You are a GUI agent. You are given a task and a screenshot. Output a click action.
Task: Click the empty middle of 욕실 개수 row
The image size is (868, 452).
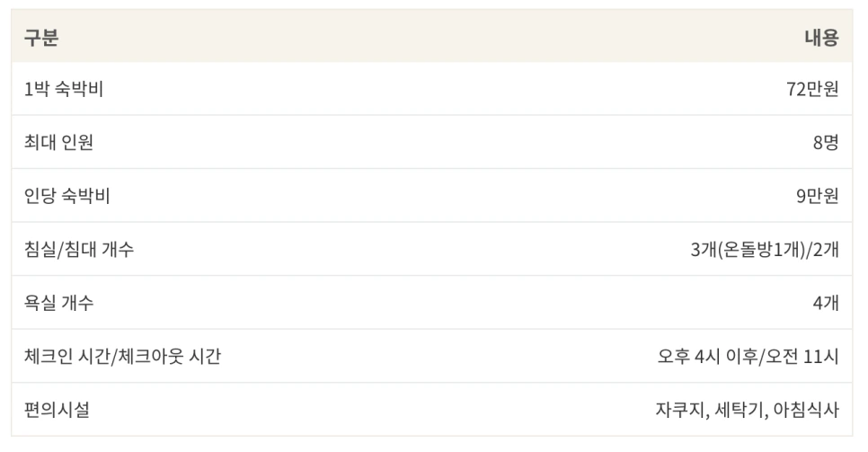point(432,303)
